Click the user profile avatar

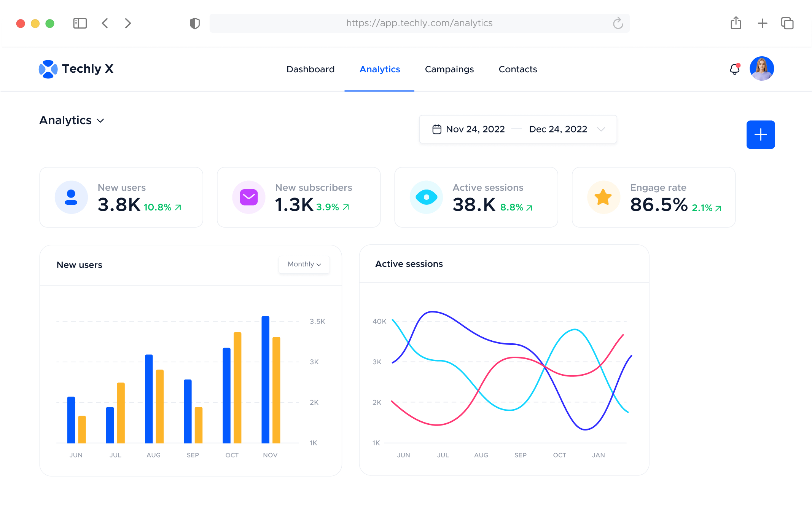761,69
